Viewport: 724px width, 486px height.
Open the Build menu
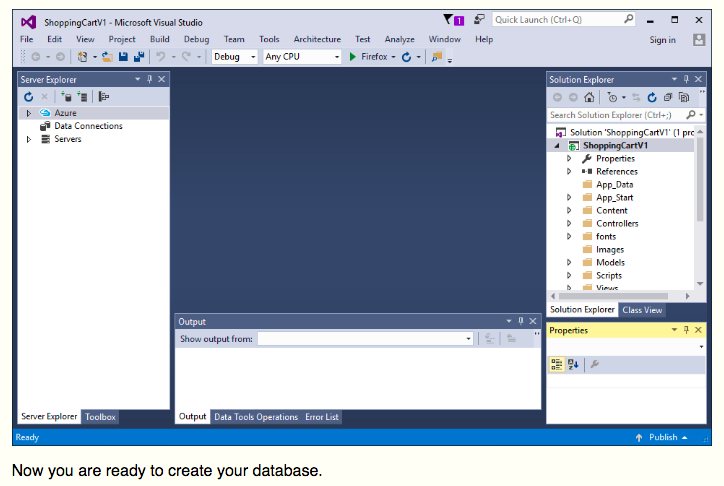click(160, 40)
